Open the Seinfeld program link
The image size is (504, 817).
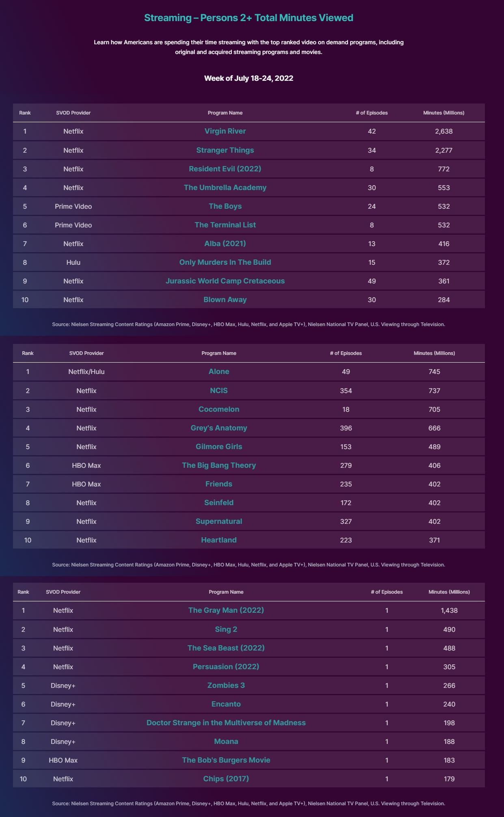click(x=219, y=503)
